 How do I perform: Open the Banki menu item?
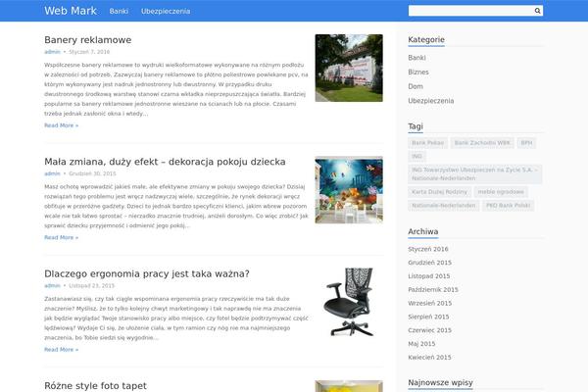119,11
